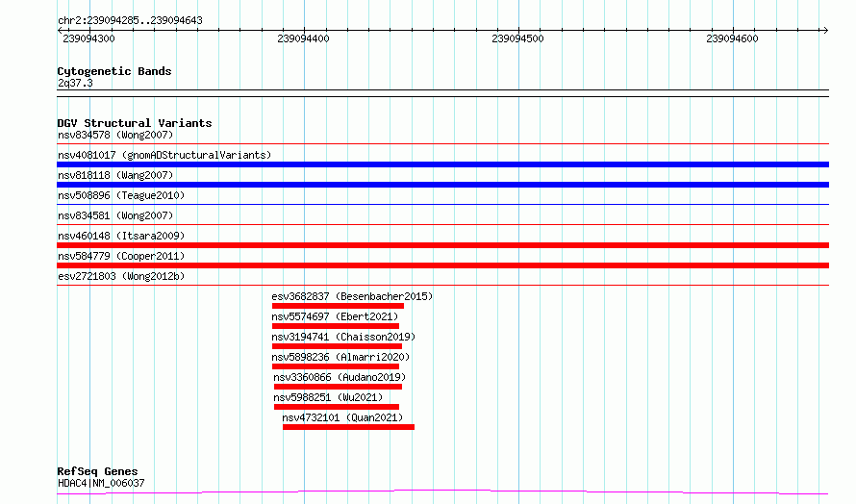Screen dimensions: 856x504
Task: Open the nsv818118 (Wang2007) variant label
Action: pyautogui.click(x=115, y=175)
